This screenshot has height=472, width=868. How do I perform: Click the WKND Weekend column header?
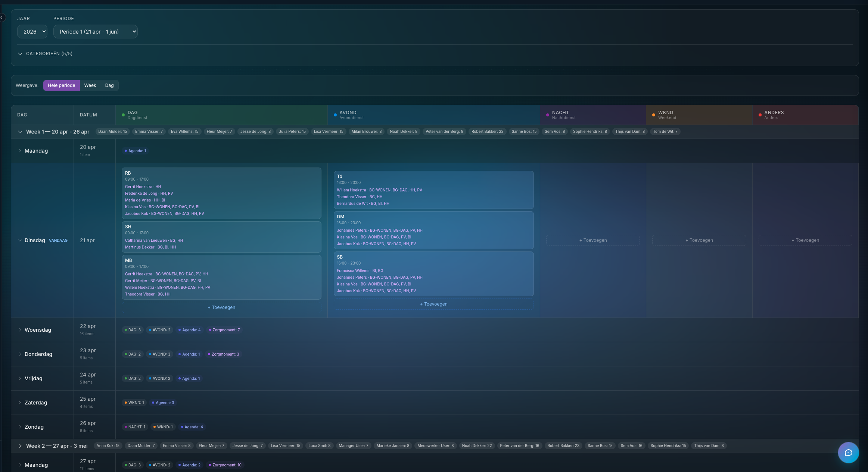699,115
